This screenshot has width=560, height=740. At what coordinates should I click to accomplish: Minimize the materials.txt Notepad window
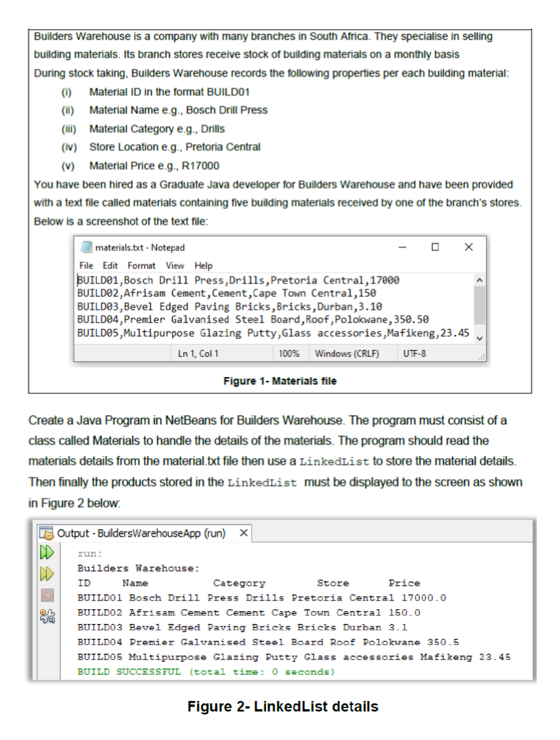pyautogui.click(x=402, y=247)
